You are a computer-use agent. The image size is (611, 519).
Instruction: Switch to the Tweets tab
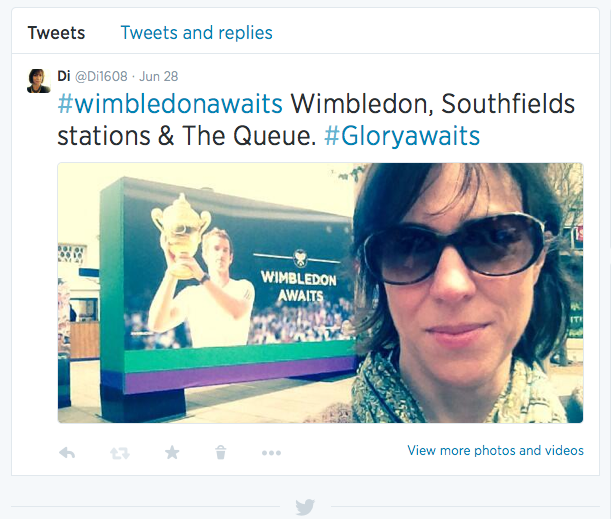coord(56,33)
